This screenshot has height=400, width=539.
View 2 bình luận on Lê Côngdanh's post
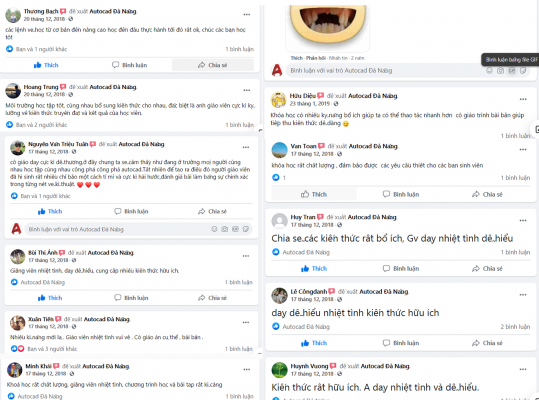[x=515, y=327]
